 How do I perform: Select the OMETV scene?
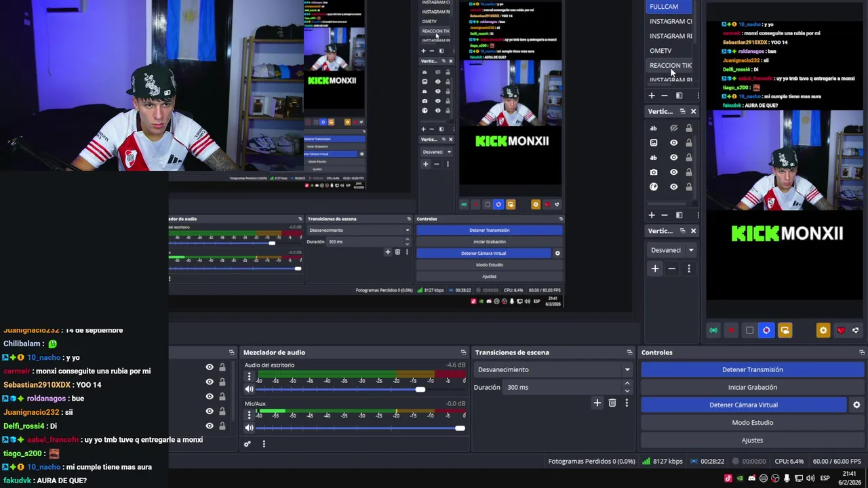point(670,51)
